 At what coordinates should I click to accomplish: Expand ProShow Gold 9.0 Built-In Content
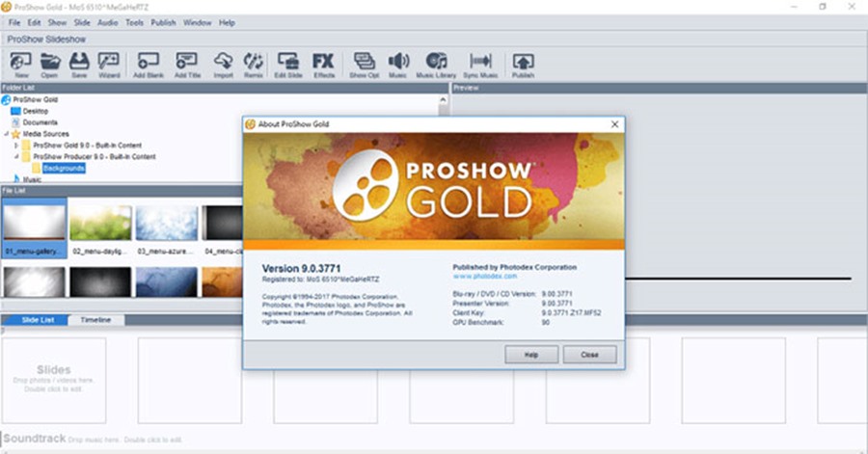tap(16, 145)
